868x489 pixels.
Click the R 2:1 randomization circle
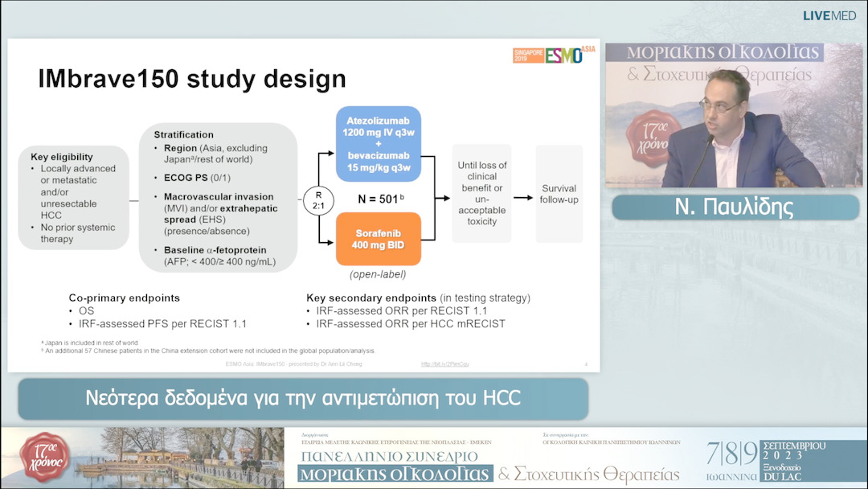click(318, 200)
